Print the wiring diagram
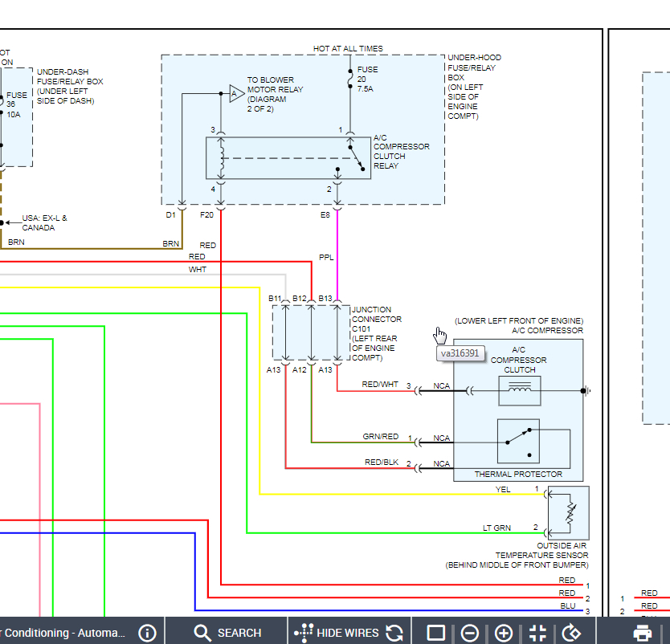 click(x=643, y=633)
